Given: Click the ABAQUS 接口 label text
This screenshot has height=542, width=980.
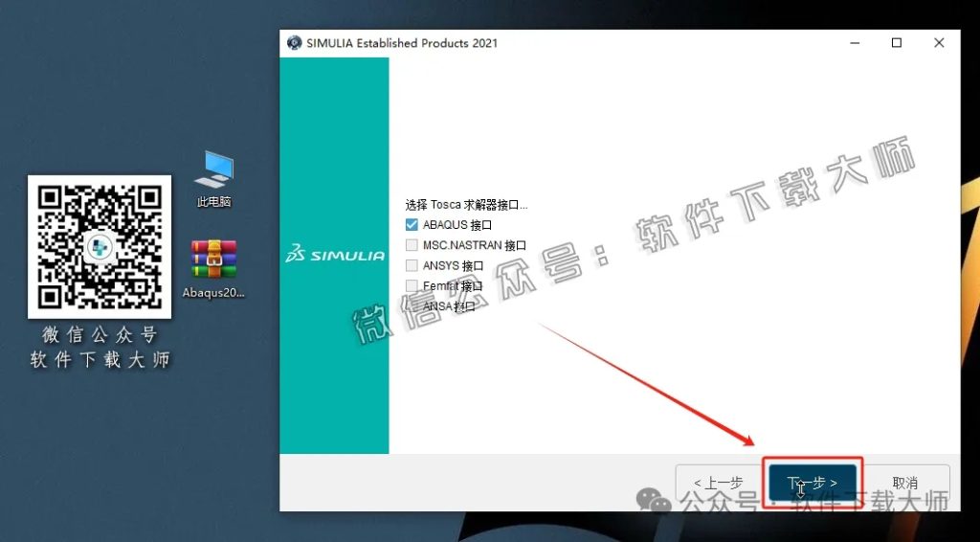Looking at the screenshot, I should pos(457,224).
